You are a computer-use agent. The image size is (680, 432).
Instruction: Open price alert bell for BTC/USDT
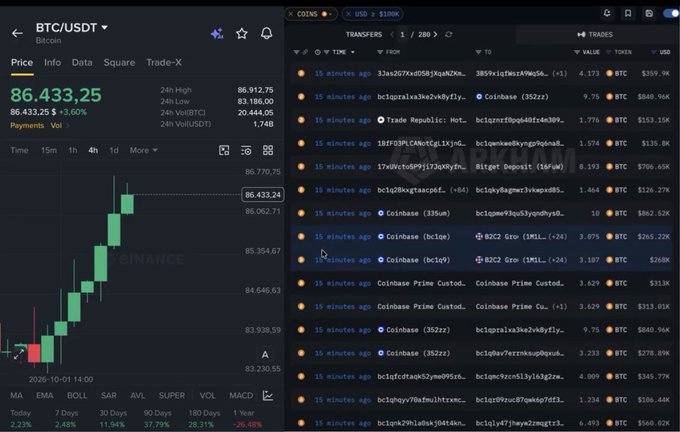pyautogui.click(x=266, y=33)
